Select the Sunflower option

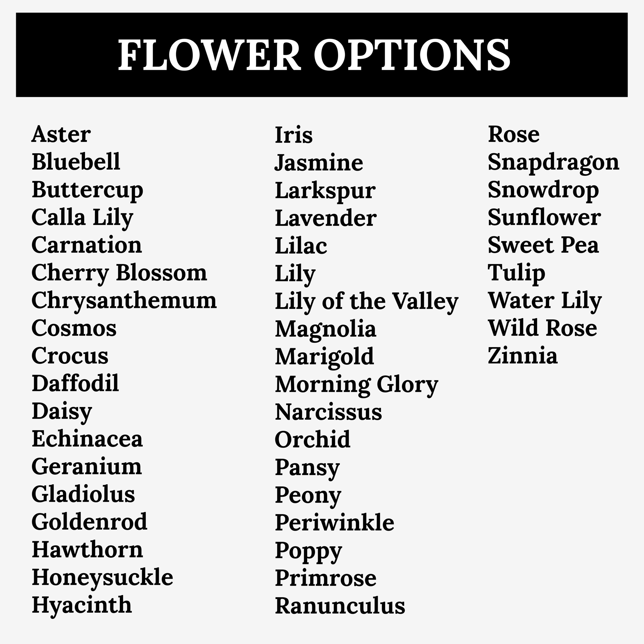pyautogui.click(x=544, y=217)
